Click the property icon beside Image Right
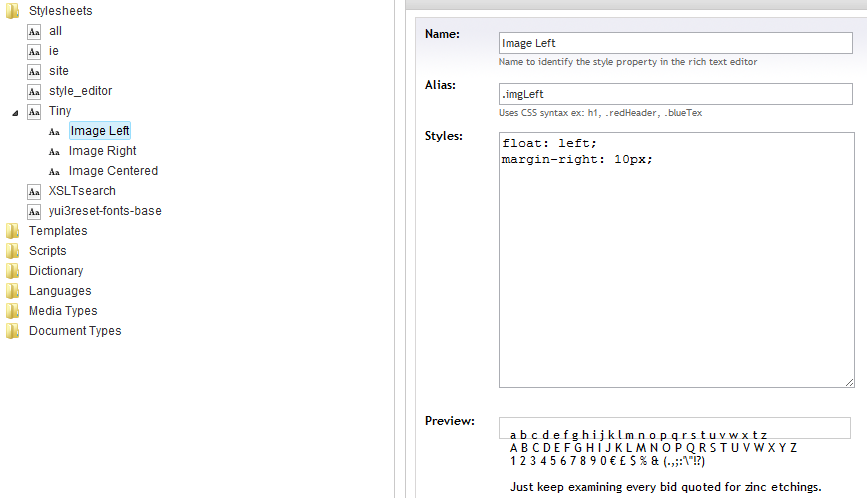 click(x=54, y=151)
